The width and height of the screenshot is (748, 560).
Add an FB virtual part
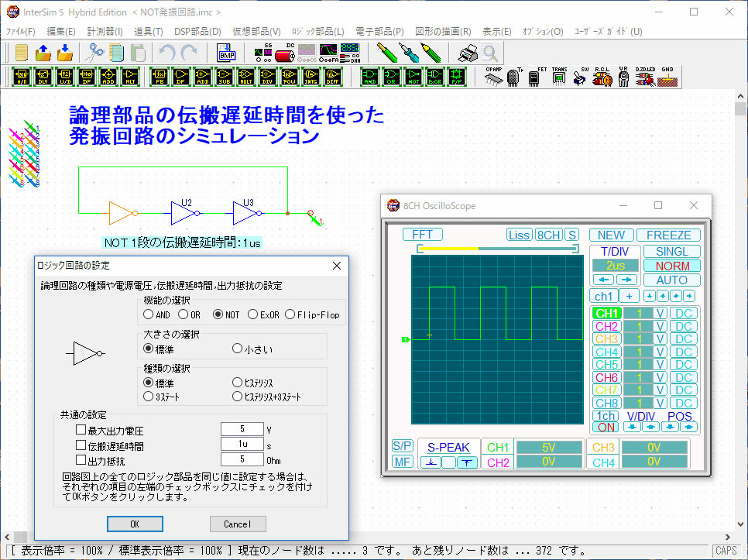click(160, 77)
